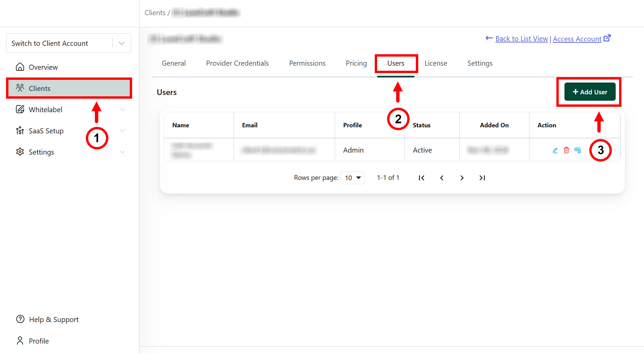644x354 pixels.
Task: Switch to the Provider Credentials tab
Action: pos(237,63)
